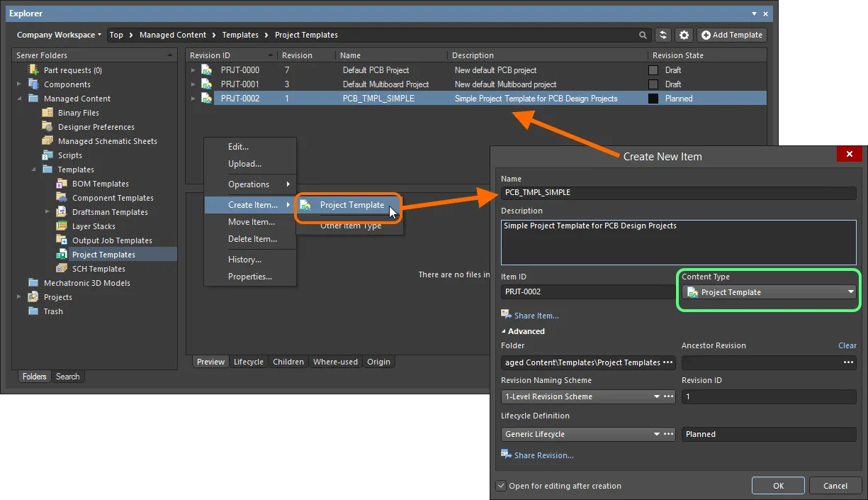Click the Description text field

point(678,241)
